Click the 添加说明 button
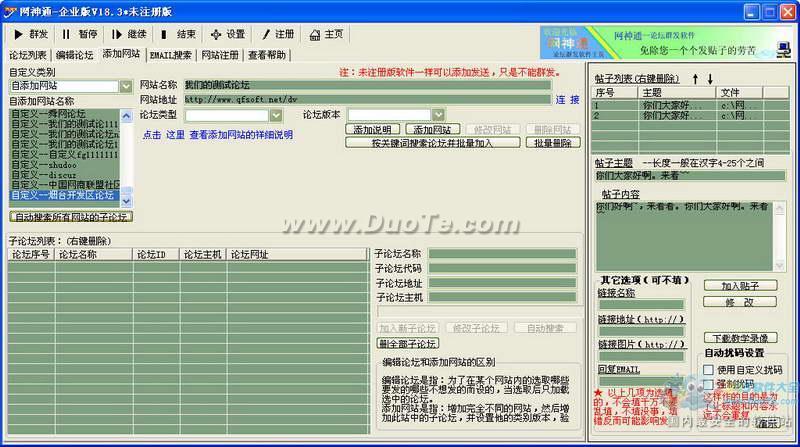Viewport: 800px width, 447px height. click(x=372, y=130)
